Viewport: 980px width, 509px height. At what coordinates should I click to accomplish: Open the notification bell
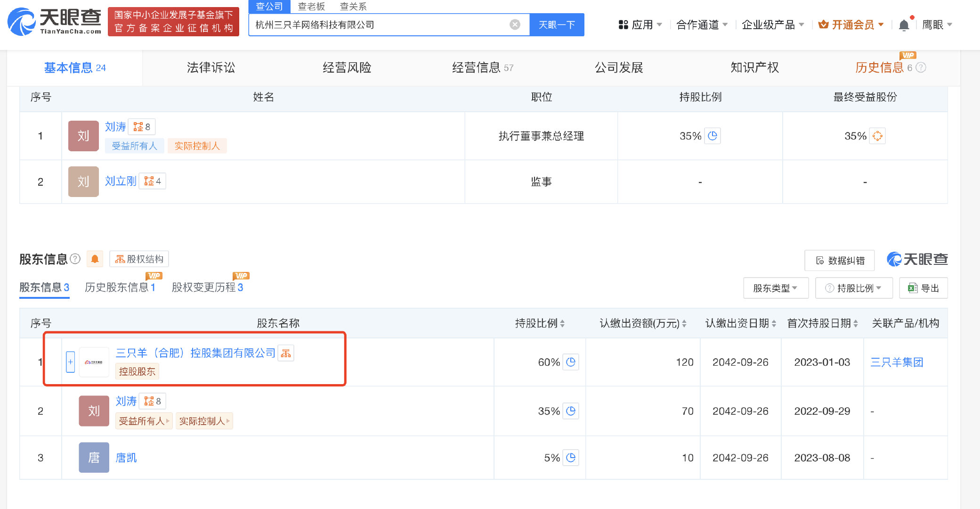[904, 25]
